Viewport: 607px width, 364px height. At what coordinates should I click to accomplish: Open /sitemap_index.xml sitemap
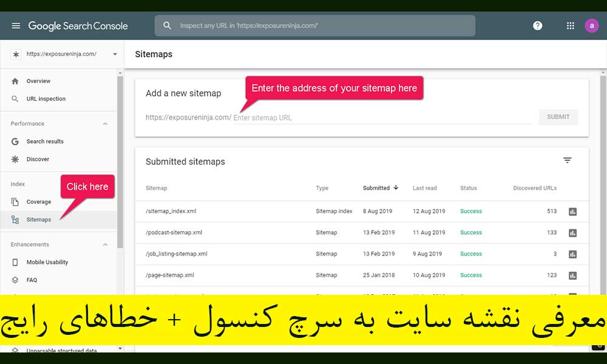click(x=171, y=211)
